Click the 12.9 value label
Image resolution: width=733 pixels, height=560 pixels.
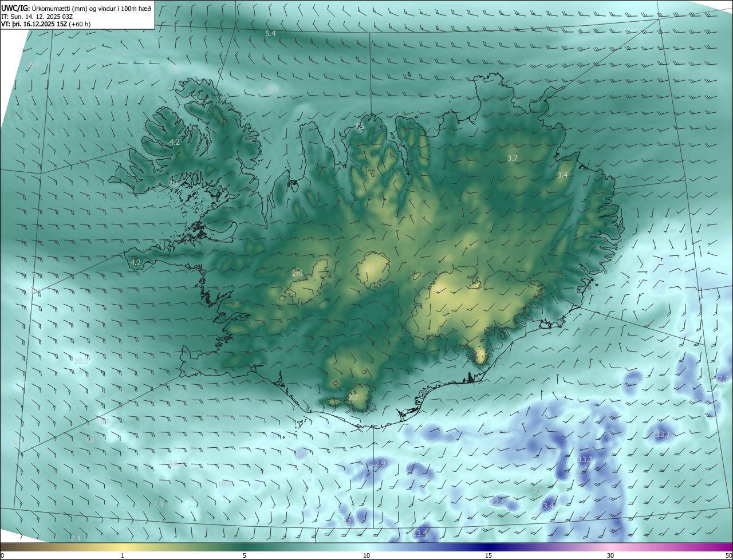(x=378, y=463)
